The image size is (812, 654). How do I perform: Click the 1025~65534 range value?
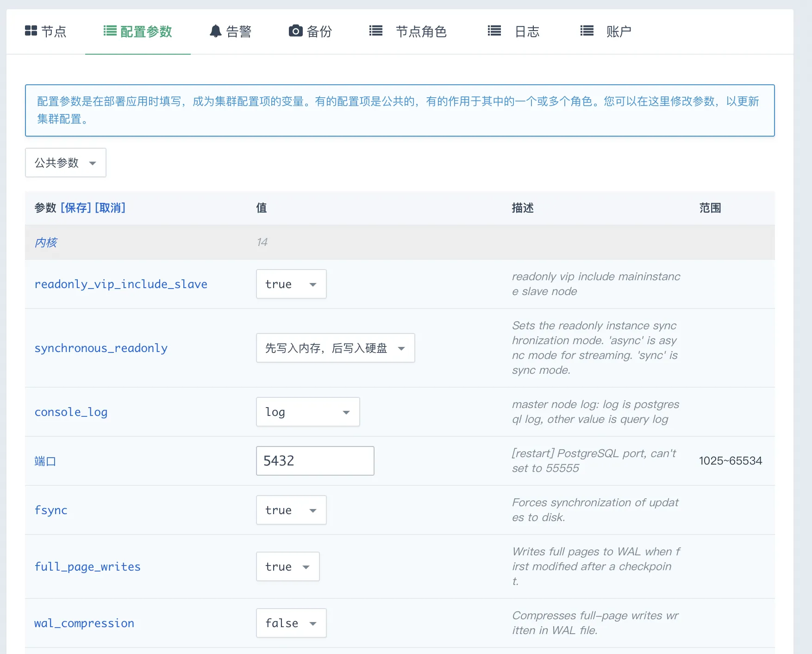tap(731, 461)
